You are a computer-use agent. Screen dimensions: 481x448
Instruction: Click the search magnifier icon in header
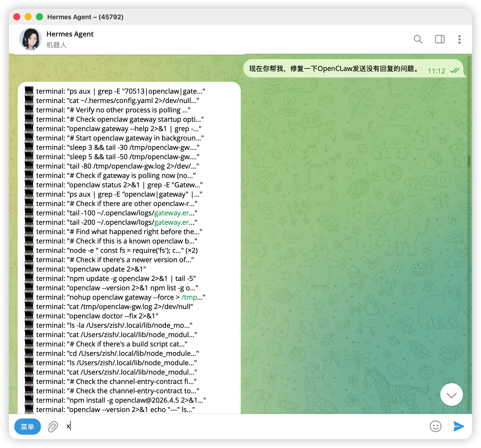418,39
